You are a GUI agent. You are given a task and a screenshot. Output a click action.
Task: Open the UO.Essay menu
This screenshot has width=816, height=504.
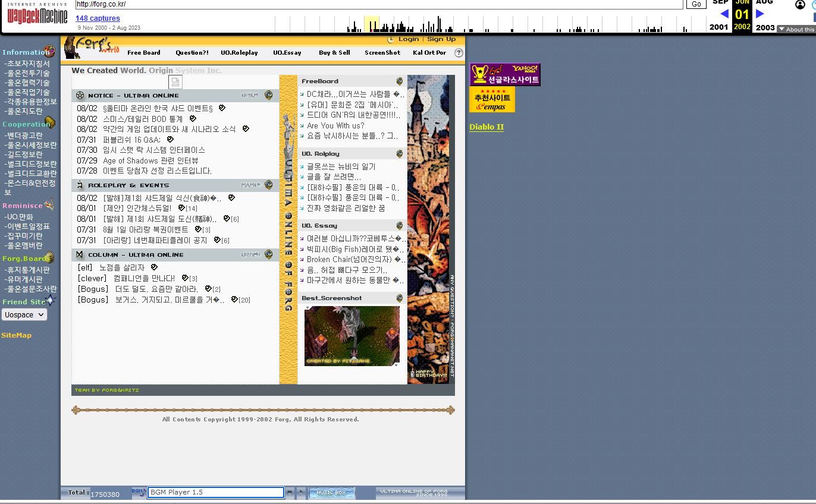point(287,52)
